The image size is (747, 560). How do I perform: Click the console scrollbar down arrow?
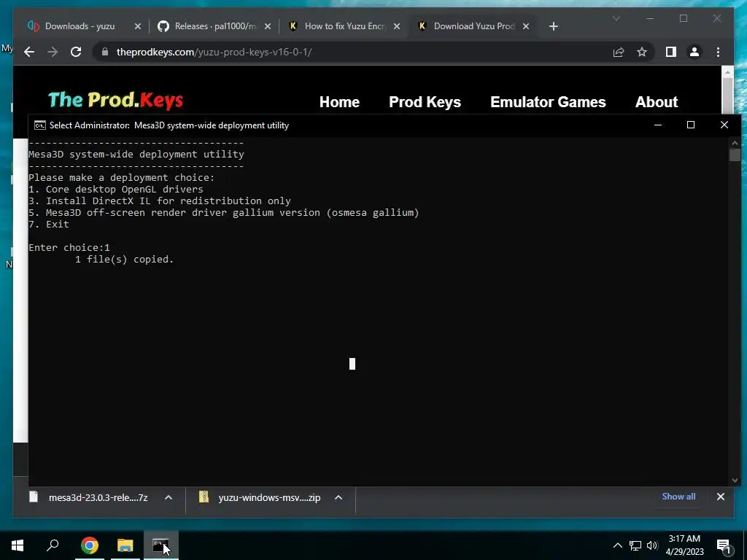[x=735, y=481]
